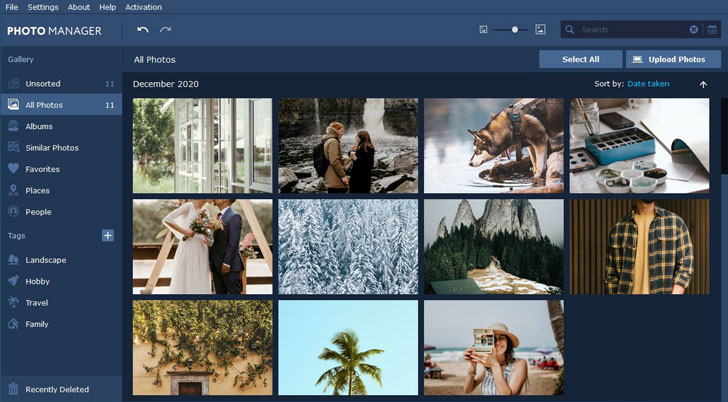This screenshot has height=402, width=728.
Task: Select the Landscape tag
Action: click(61, 260)
